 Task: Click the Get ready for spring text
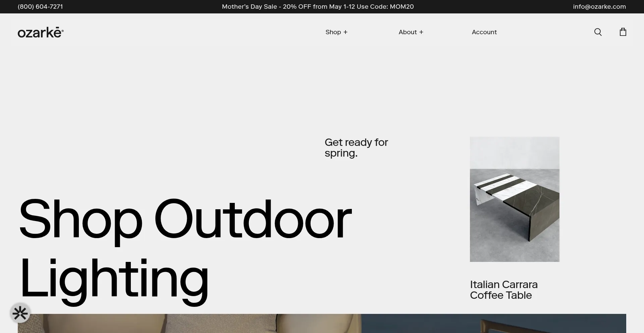[x=356, y=148]
